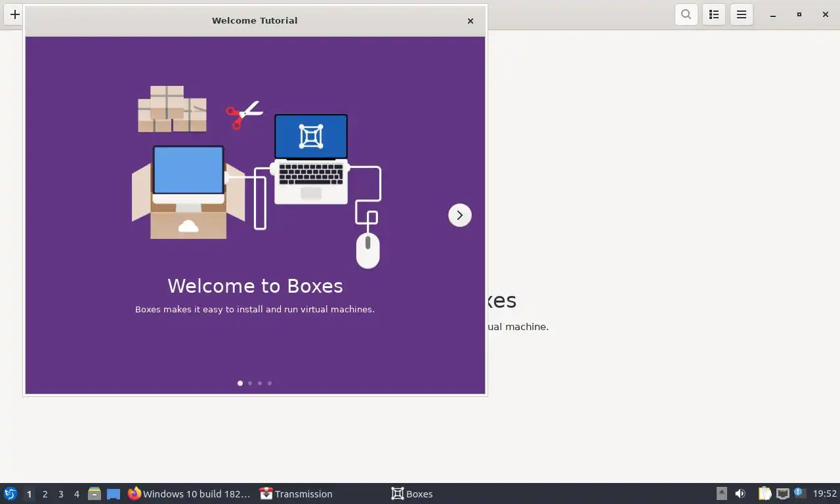Open the Lubuntu start menu

point(10,493)
